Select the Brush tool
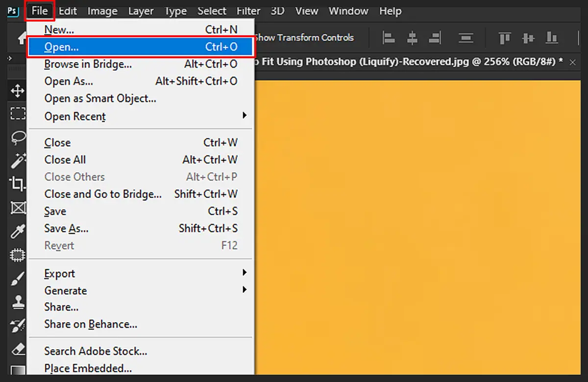Image resolution: width=588 pixels, height=382 pixels. tap(17, 278)
